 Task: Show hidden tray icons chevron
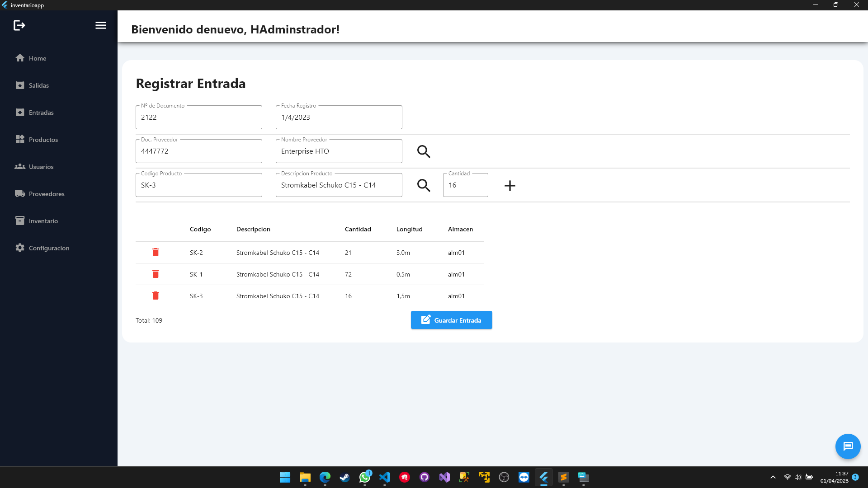coord(773,477)
